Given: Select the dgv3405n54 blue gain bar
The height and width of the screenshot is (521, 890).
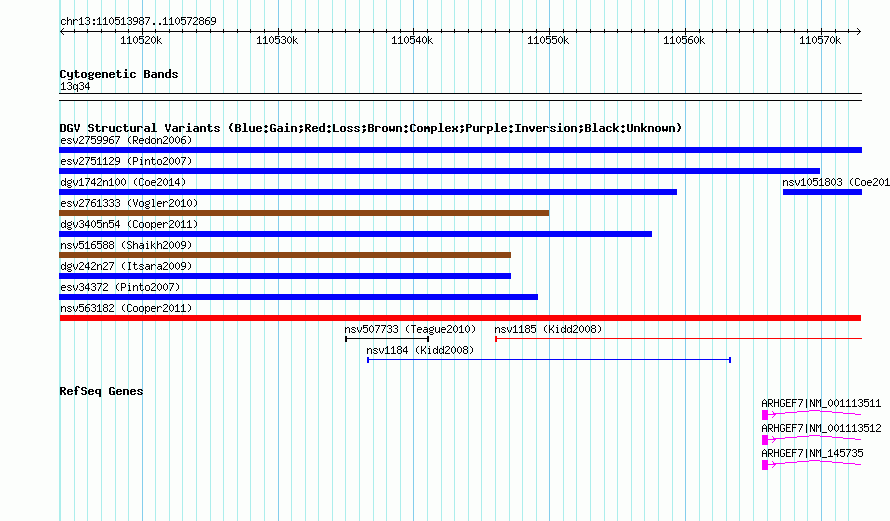Looking at the screenshot, I should 355,234.
